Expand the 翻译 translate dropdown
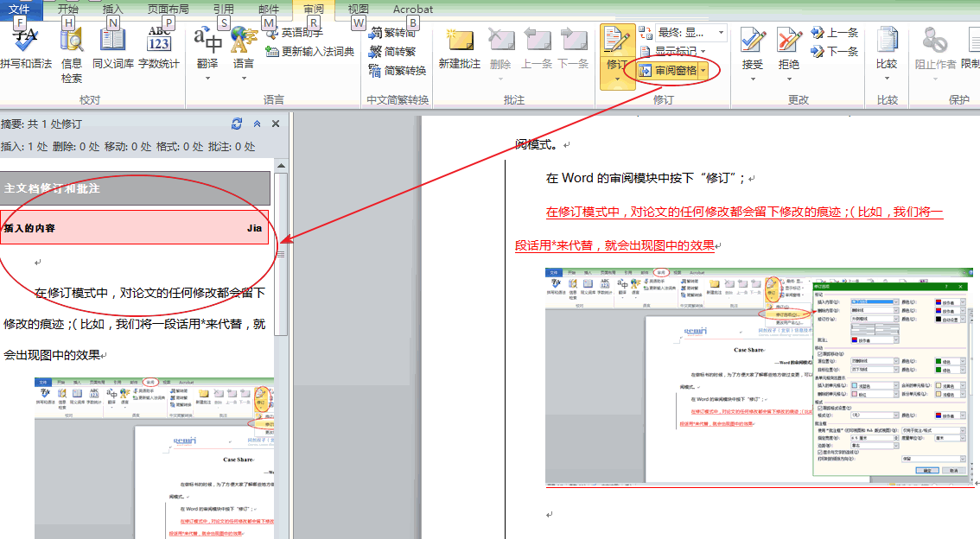 point(207,76)
